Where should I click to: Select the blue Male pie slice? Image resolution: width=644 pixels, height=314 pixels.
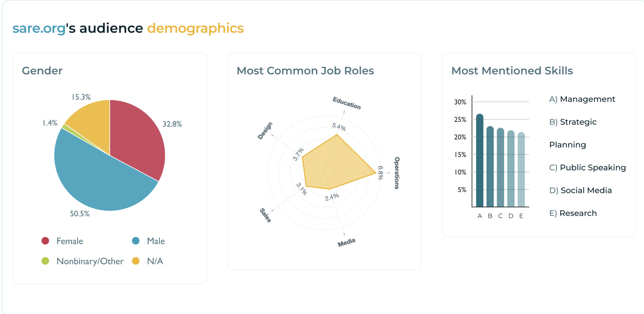[x=98, y=182]
